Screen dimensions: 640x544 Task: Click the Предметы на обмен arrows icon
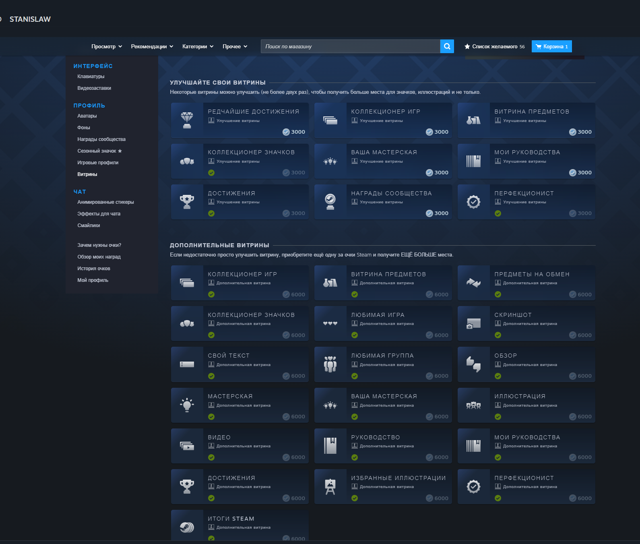(473, 282)
